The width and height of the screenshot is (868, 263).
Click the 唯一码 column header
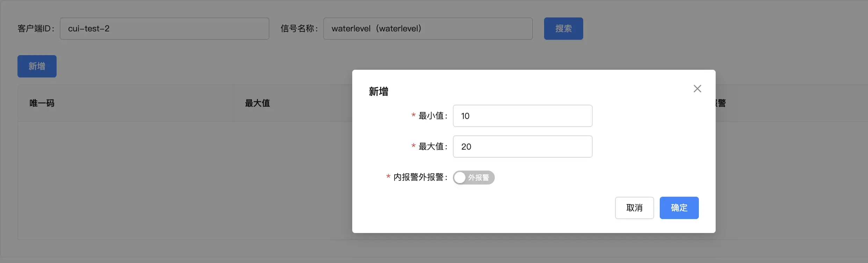(x=42, y=103)
